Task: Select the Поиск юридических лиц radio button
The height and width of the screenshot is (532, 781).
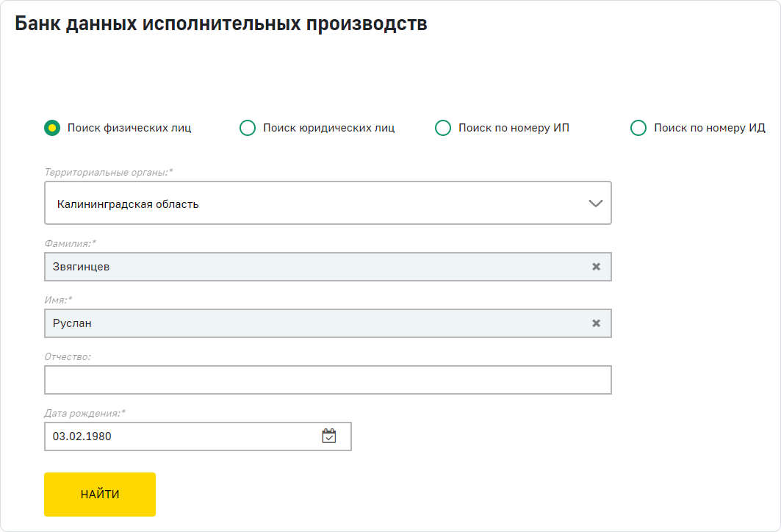Action: click(248, 128)
